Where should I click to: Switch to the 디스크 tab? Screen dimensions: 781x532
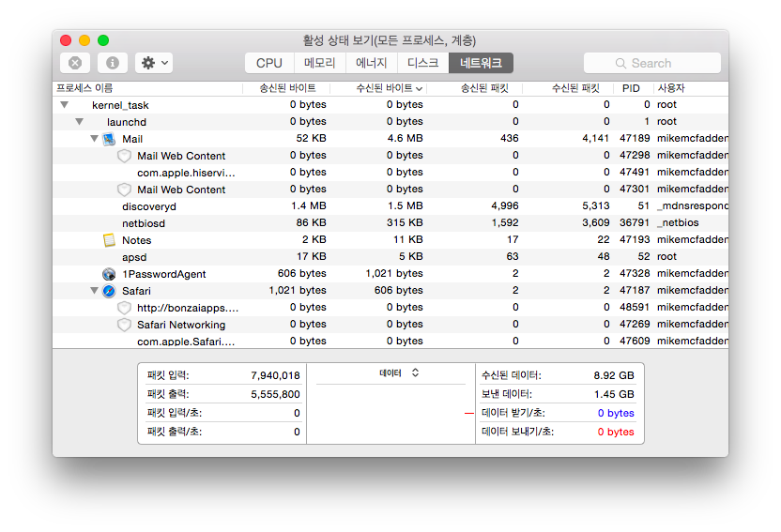click(422, 63)
